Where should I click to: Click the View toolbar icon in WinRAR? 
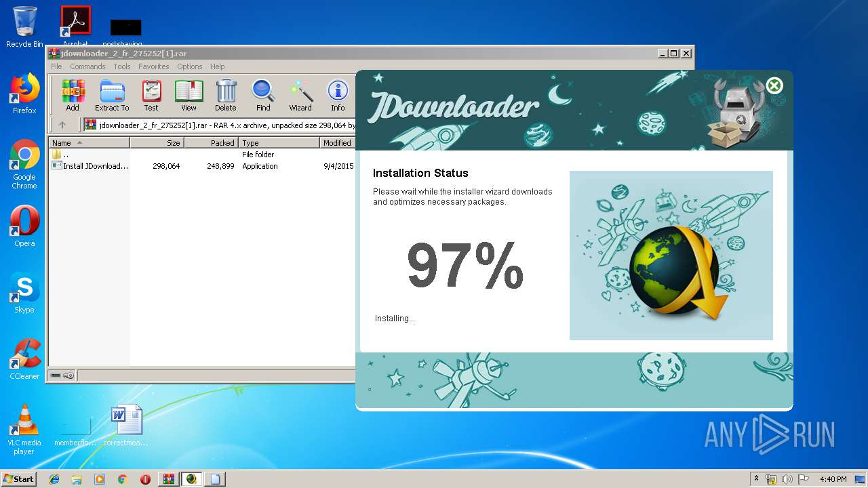tap(189, 95)
